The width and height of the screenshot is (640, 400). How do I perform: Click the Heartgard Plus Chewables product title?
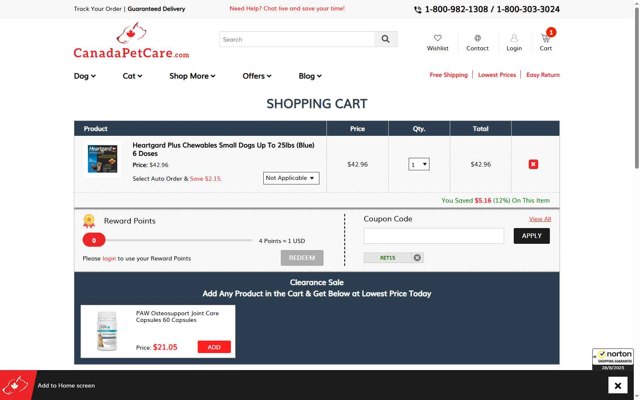tap(223, 149)
